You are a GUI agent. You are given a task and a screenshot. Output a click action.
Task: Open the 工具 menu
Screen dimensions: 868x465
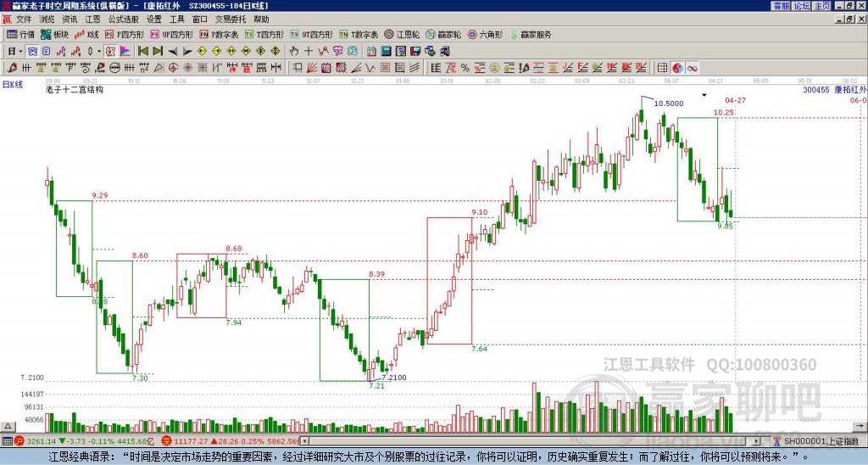pos(176,20)
